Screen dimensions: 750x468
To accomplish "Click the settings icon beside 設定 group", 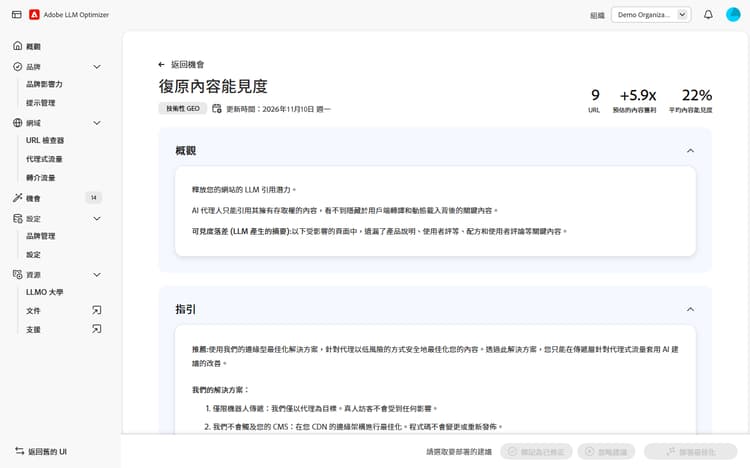I will pyautogui.click(x=18, y=218).
